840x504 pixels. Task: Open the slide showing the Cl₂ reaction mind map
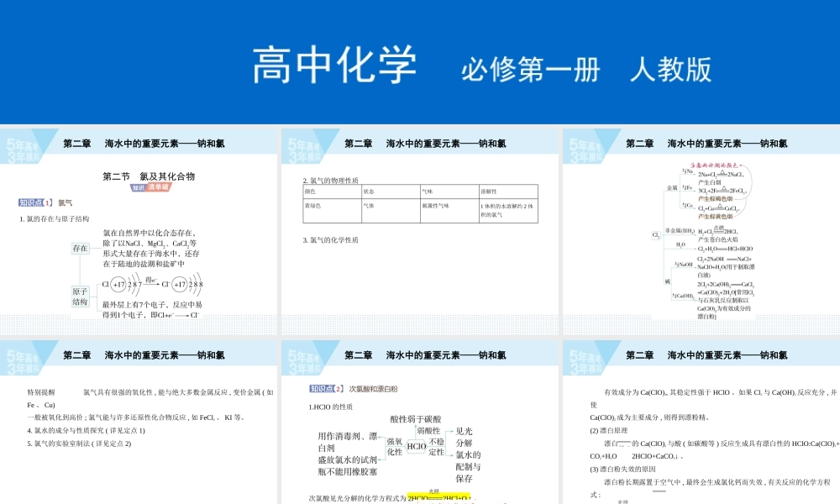[x=701, y=232]
